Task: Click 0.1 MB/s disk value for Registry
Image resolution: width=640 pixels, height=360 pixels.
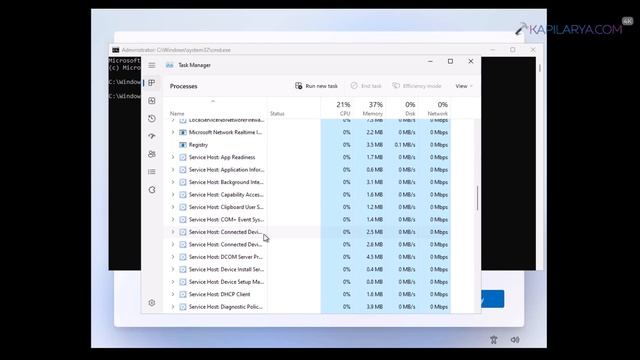Action: tap(405, 145)
